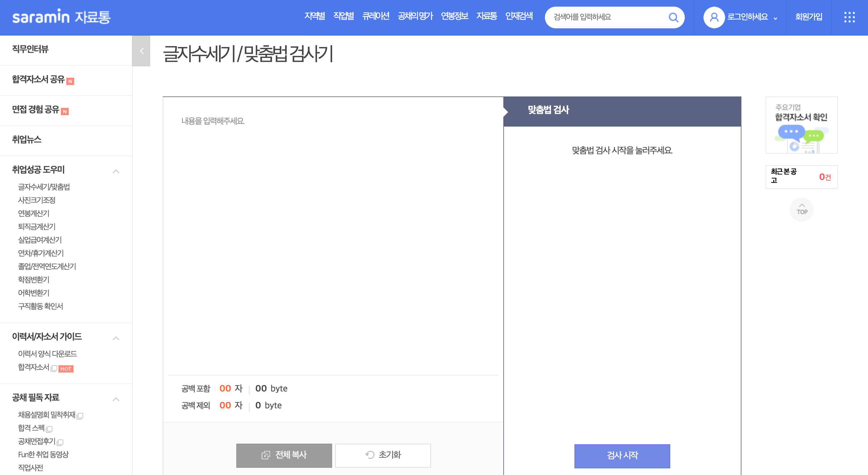
Task: Open the 공채의명가 menu
Action: point(415,16)
